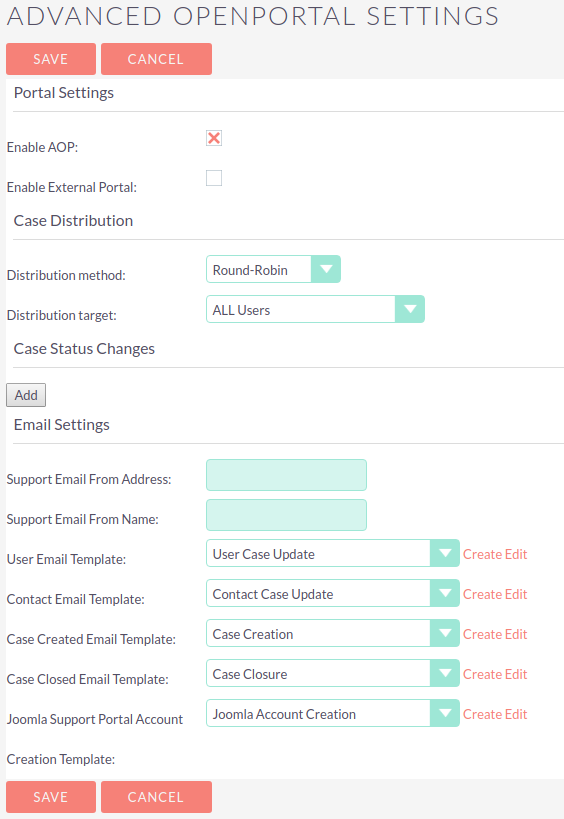Click the Distribution target label
This screenshot has height=819, width=564.
click(x=62, y=315)
